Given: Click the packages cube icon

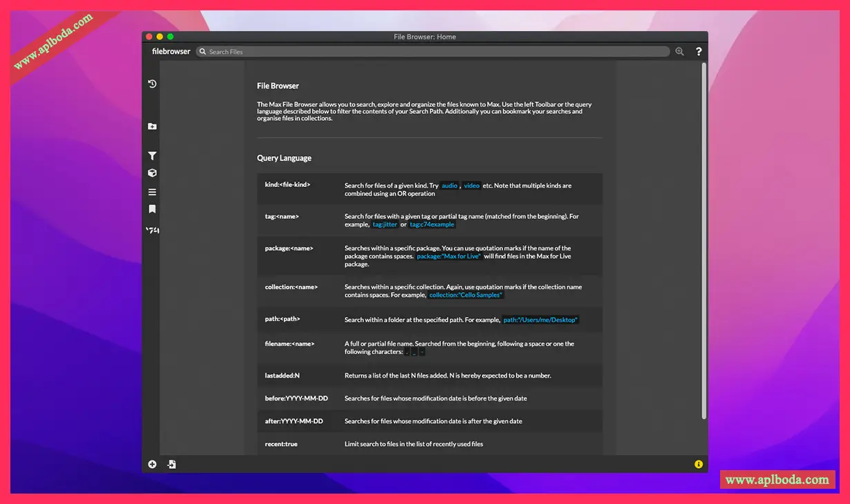Looking at the screenshot, I should [x=152, y=173].
